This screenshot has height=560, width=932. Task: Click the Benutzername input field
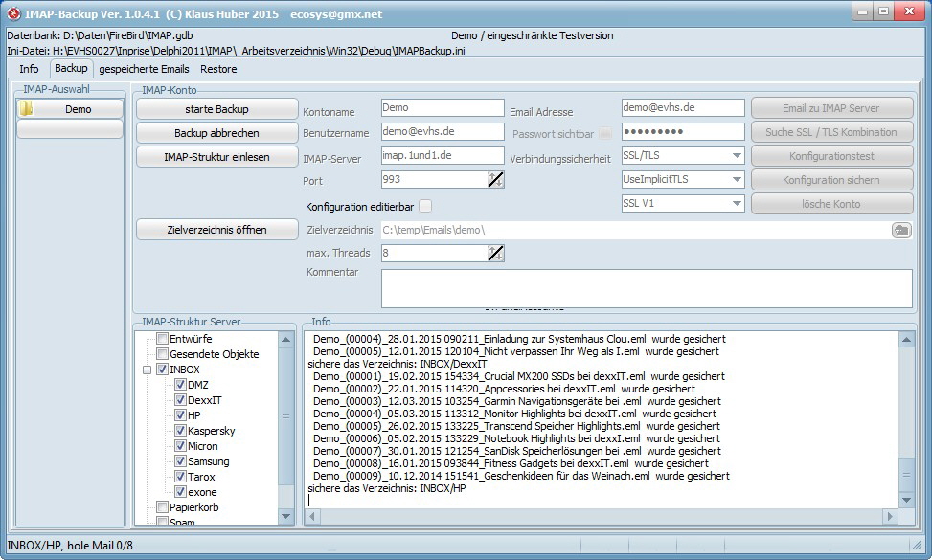tap(443, 131)
